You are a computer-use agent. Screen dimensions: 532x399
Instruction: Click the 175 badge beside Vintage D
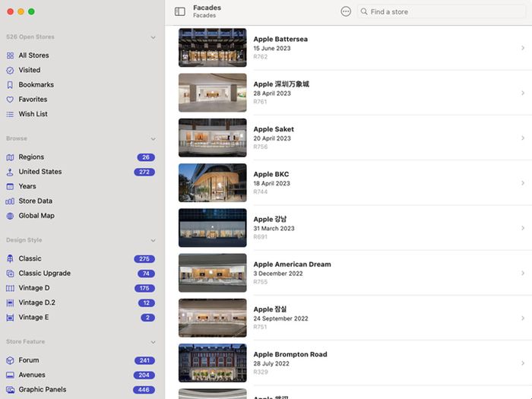(144, 288)
